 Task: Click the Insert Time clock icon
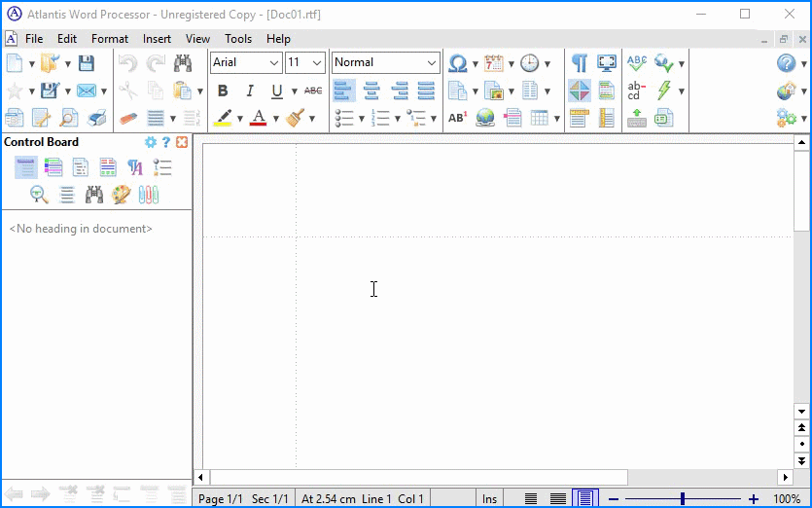529,63
